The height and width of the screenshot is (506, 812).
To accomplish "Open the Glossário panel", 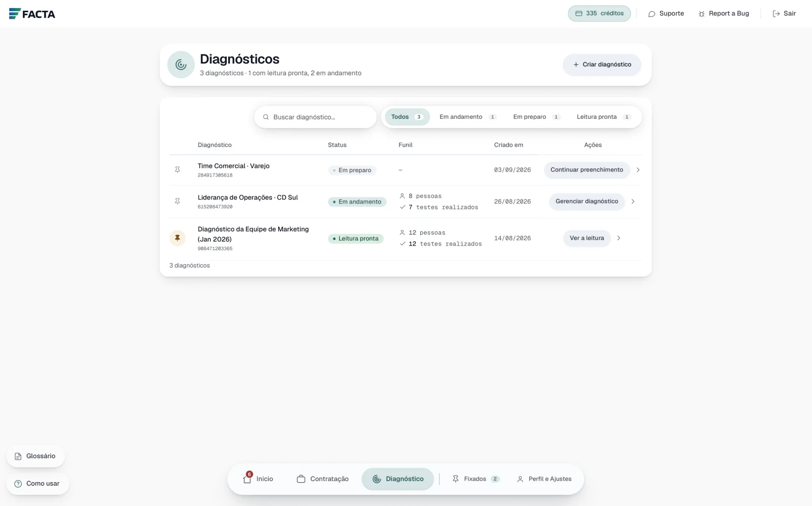I will (36, 456).
